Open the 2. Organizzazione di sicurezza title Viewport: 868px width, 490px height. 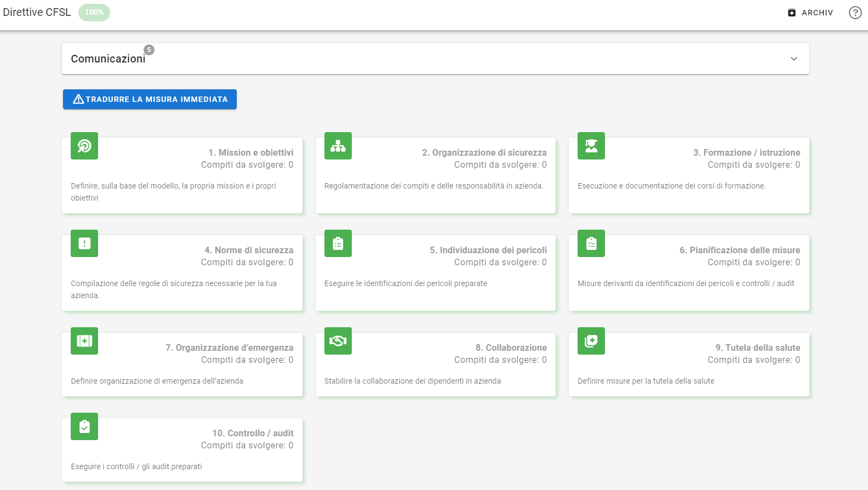pos(484,152)
